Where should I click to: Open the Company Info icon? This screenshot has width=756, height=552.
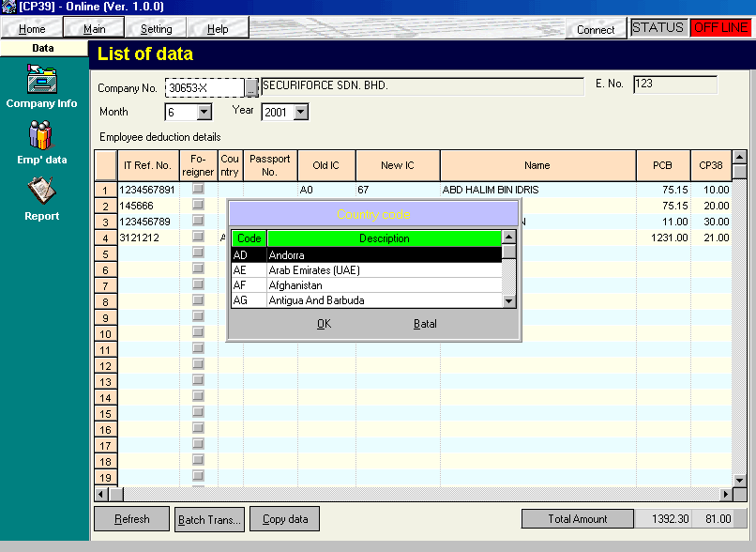coord(41,80)
